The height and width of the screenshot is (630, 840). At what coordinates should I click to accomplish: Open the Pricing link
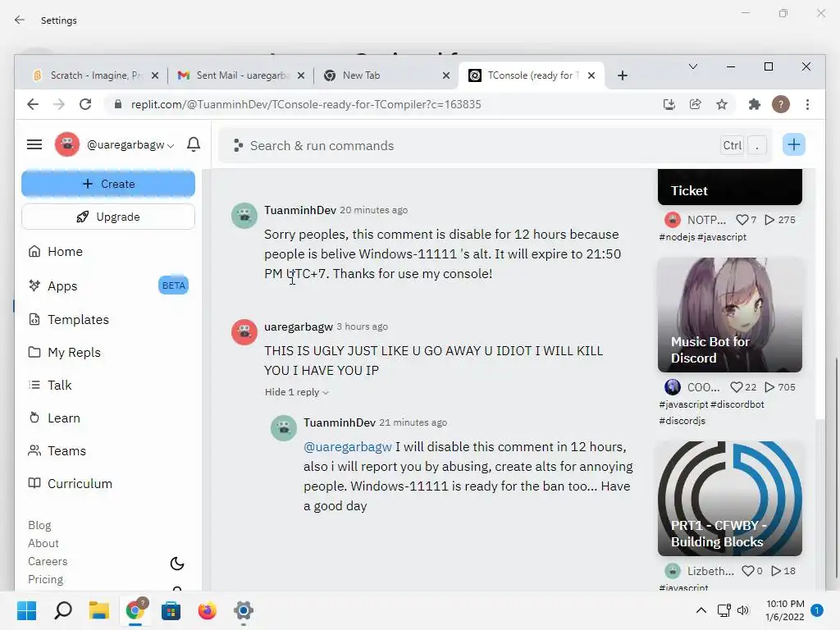tap(46, 580)
